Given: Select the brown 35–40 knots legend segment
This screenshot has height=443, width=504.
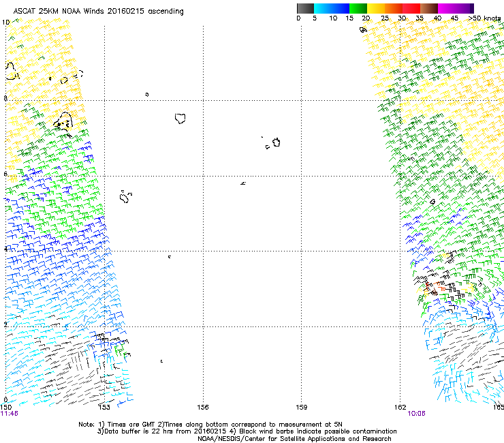Looking at the screenshot, I should click(429, 8).
